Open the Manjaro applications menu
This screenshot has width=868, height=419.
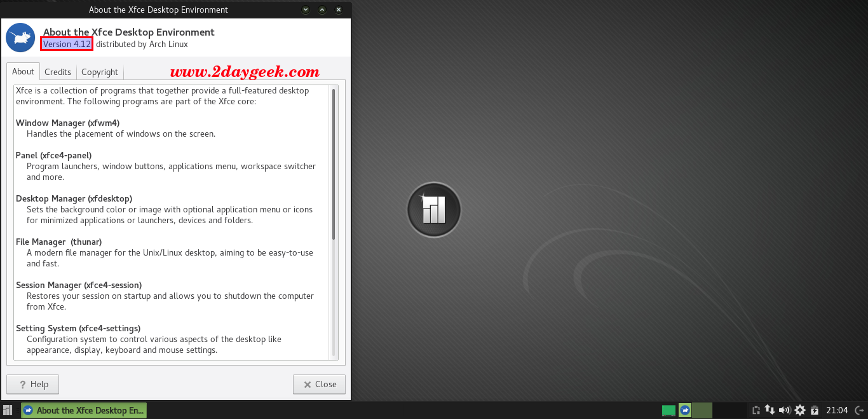pos(8,411)
